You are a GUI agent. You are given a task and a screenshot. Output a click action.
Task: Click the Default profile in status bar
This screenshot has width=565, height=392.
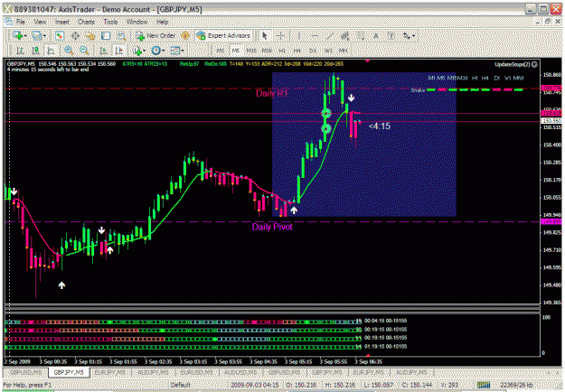point(180,385)
